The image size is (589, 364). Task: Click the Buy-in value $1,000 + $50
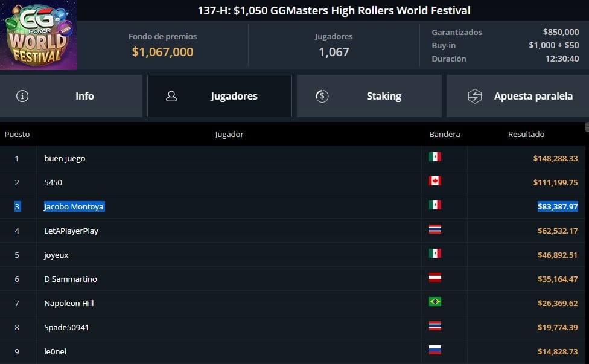[x=553, y=45]
